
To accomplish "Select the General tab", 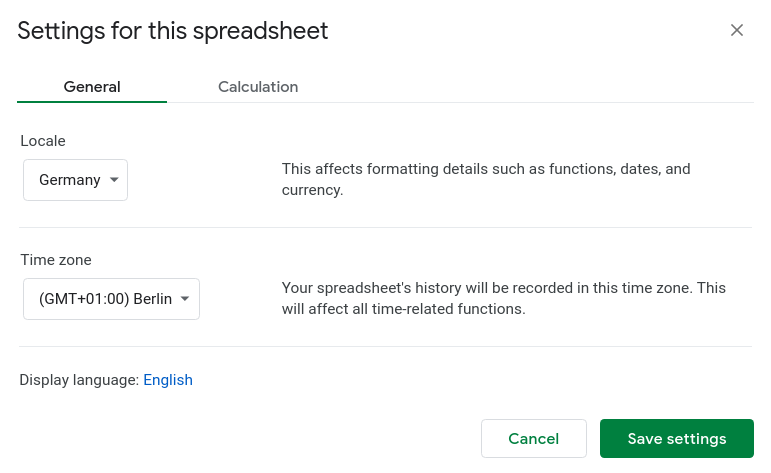I will (92, 87).
